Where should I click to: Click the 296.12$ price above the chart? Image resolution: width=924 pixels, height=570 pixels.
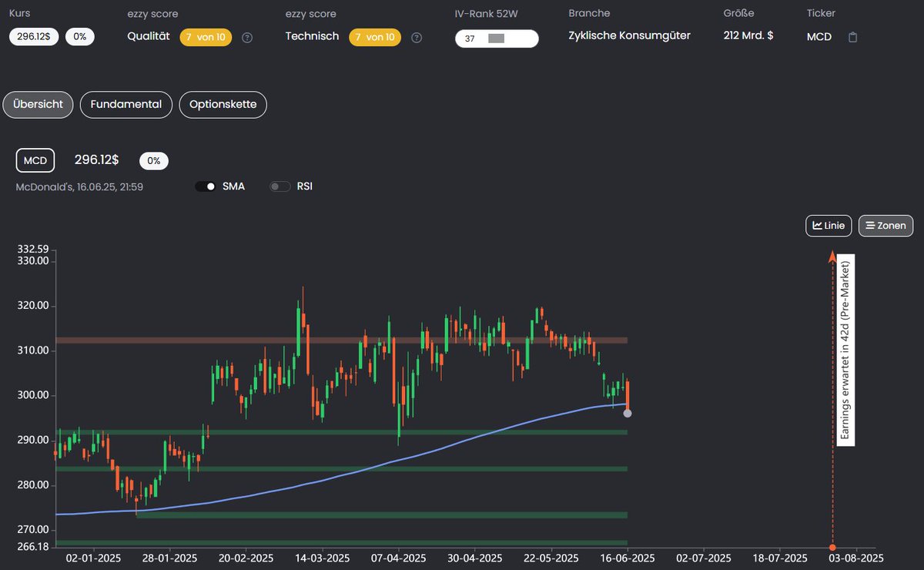click(96, 159)
